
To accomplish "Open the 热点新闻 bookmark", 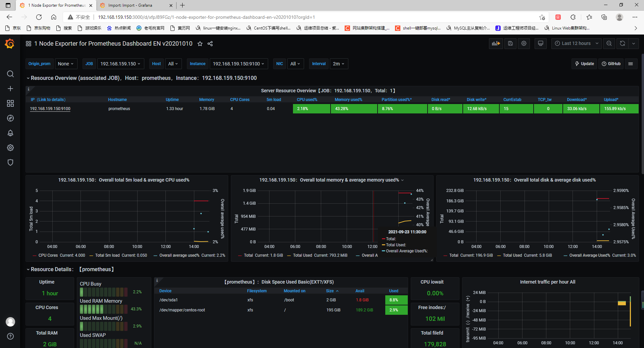I will click(119, 28).
